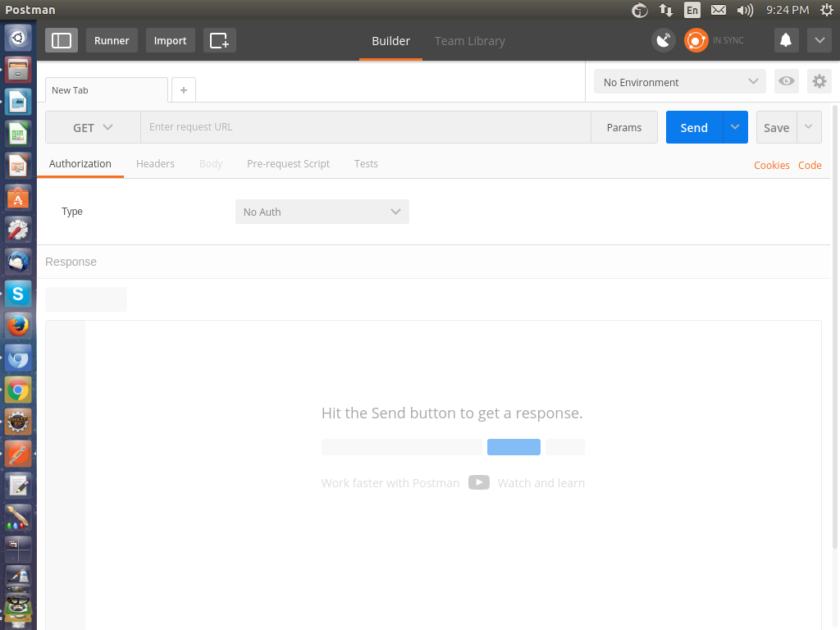Open the mail indicator in top bar
This screenshot has width=840, height=630.
coord(719,10)
